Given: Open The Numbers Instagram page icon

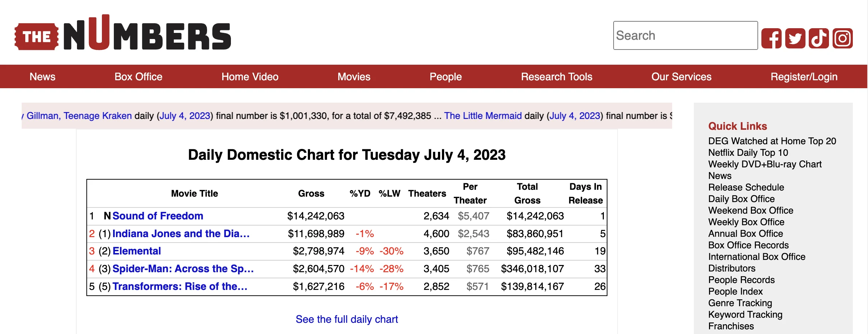Looking at the screenshot, I should [x=843, y=38].
